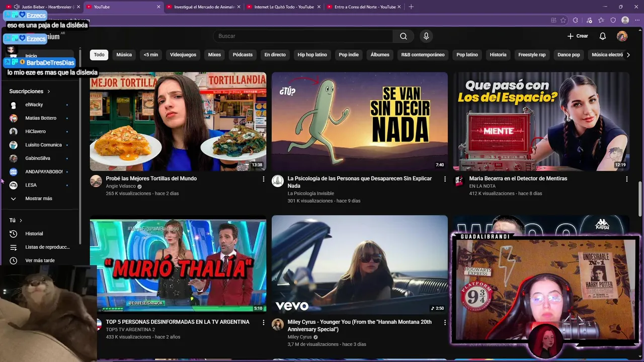The width and height of the screenshot is (644, 362).
Task: Select the Freestyle rap chip
Action: coord(532,55)
